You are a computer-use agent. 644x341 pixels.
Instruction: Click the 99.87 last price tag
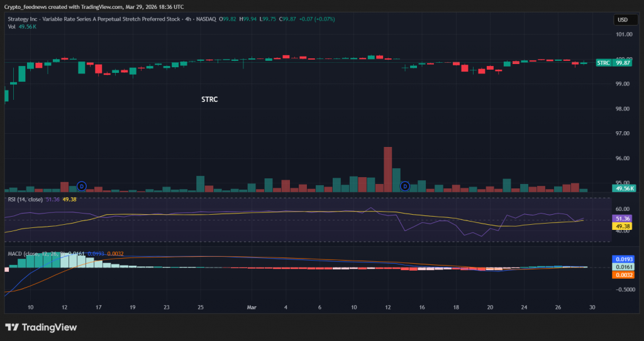click(x=623, y=63)
